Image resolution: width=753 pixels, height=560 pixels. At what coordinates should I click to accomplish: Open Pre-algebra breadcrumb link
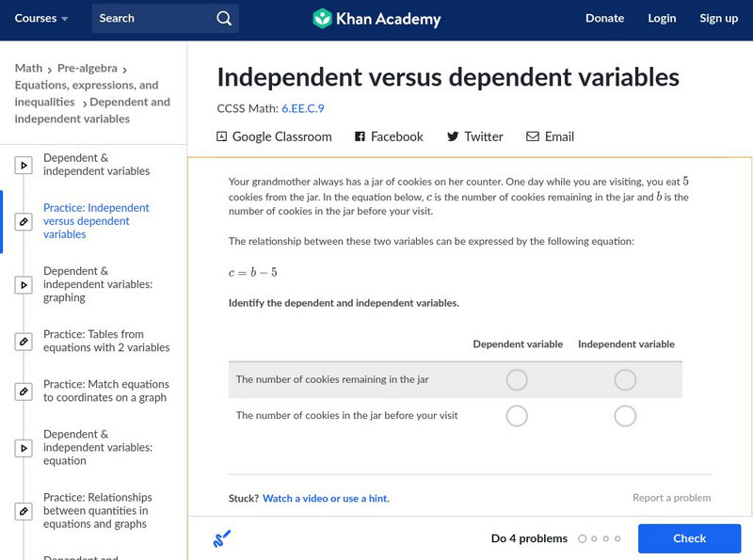89,69
